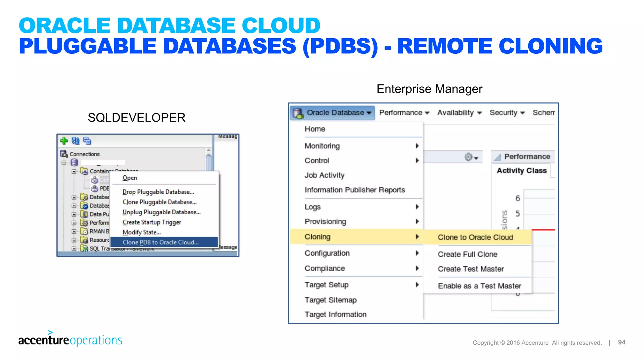Click the SQL Translator Framework folder icon
The image size is (644, 362).
(84, 248)
